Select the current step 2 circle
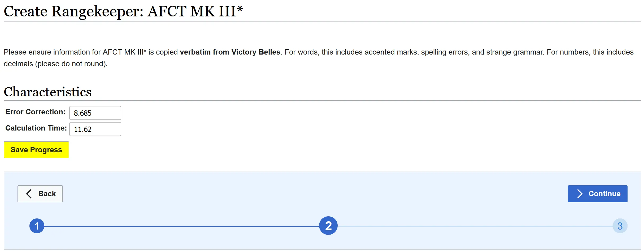This screenshot has height=251, width=644. click(x=328, y=226)
